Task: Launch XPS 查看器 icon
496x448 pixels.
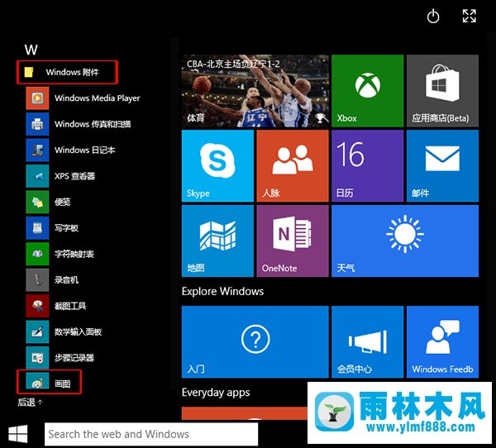Action: (37, 176)
